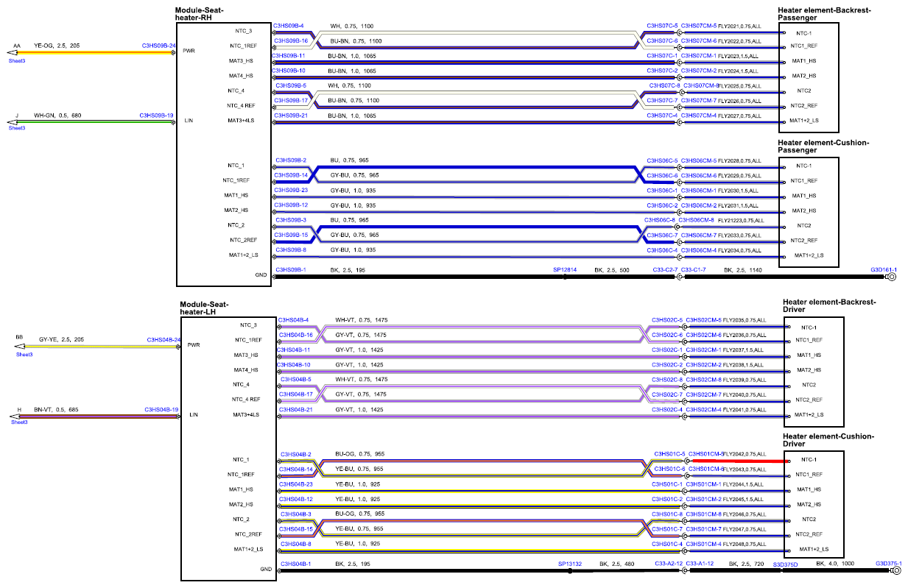908x588 pixels.
Task: Click ground label G3D375-1
Action: [x=889, y=564]
